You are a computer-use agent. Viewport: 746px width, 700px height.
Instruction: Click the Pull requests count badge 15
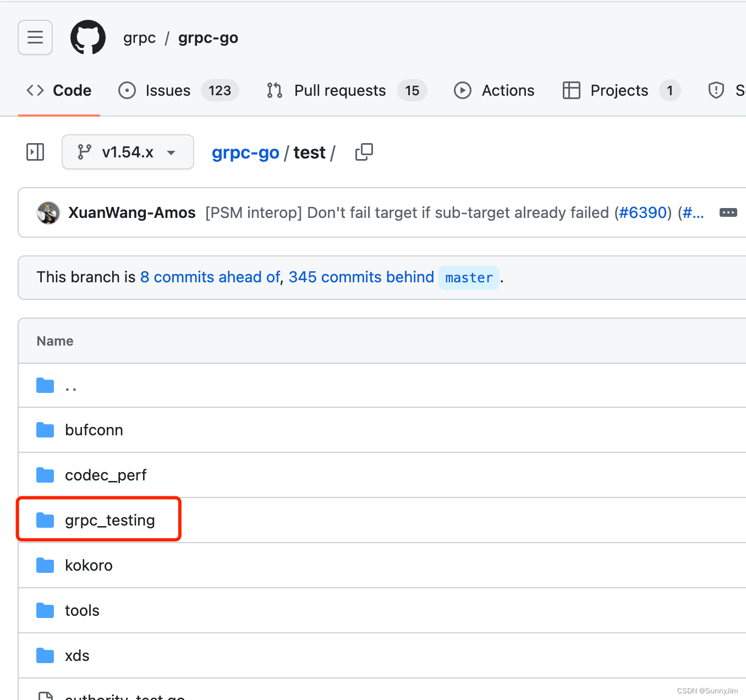pos(412,90)
